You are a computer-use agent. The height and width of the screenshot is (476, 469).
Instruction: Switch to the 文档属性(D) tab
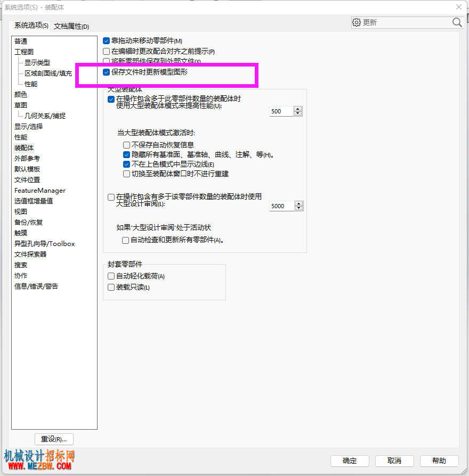click(71, 27)
